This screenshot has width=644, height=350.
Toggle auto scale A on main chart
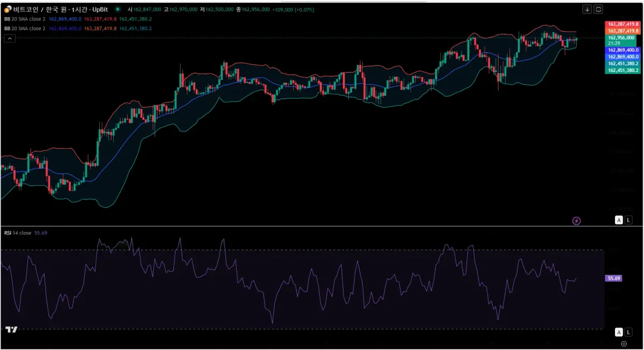[619, 220]
